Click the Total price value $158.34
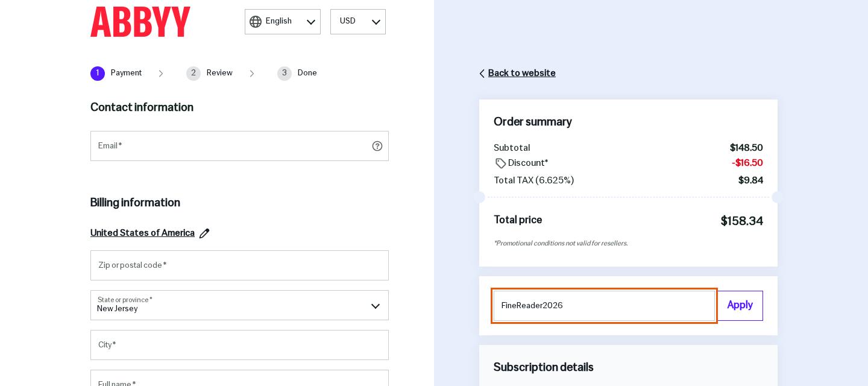Image resolution: width=868 pixels, height=386 pixels. pyautogui.click(x=741, y=221)
